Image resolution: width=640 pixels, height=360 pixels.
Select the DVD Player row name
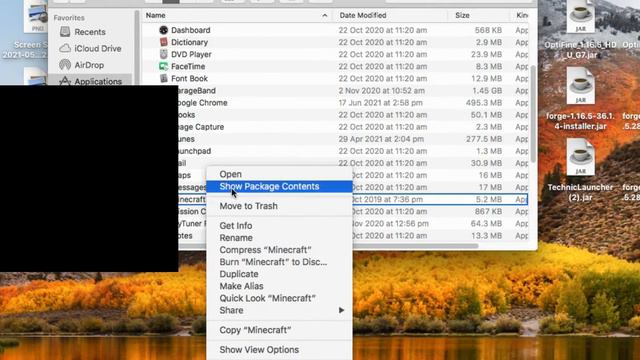coord(191,54)
